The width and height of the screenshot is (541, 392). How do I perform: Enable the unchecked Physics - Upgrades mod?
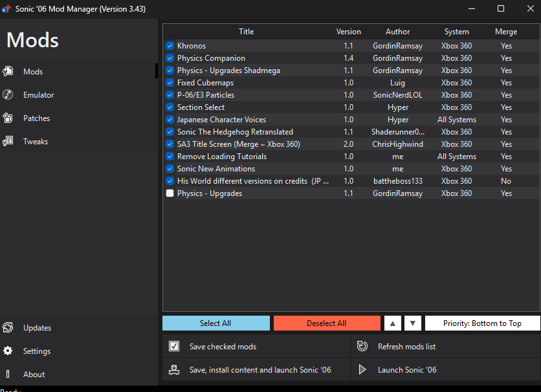(x=170, y=193)
